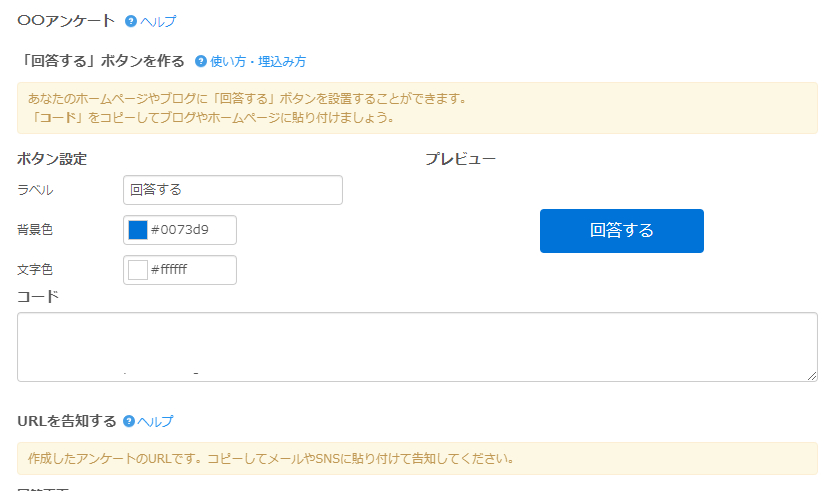Screen dimensions: 836x491
Task: Open ヘルプ link next to URLを告知する
Action: coord(155,421)
